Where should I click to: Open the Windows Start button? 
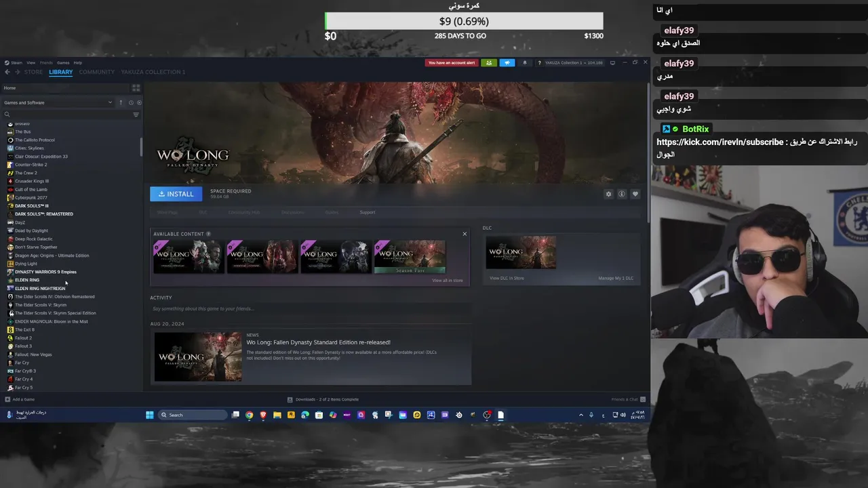pos(150,415)
